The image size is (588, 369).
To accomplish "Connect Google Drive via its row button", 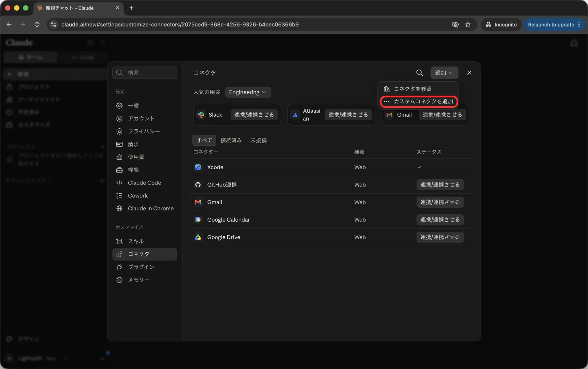I will tap(440, 237).
